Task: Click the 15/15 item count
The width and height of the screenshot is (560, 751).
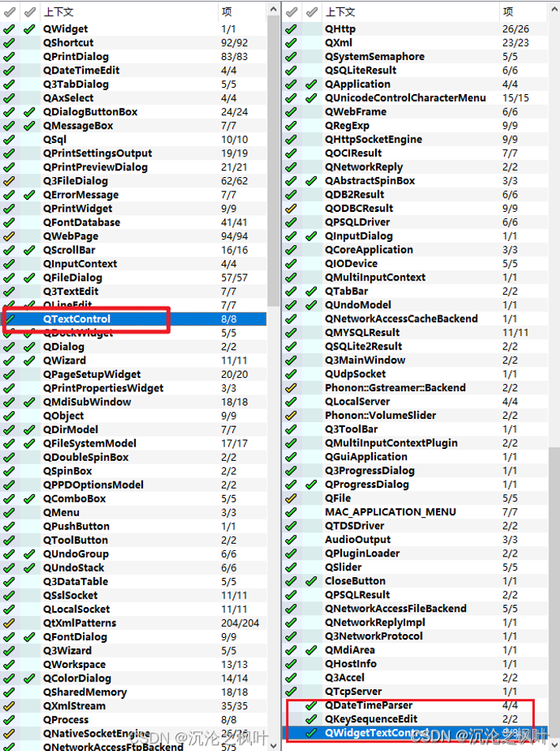Action: click(516, 98)
